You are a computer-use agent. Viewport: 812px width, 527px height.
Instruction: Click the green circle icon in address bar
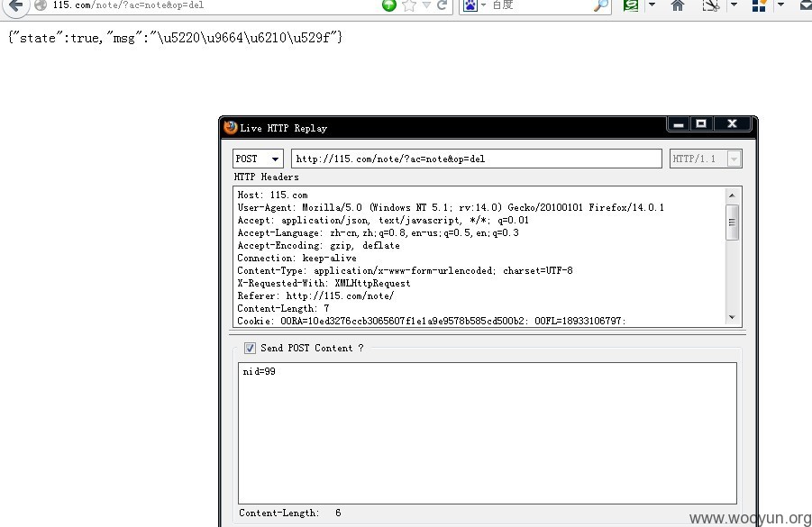(x=389, y=5)
